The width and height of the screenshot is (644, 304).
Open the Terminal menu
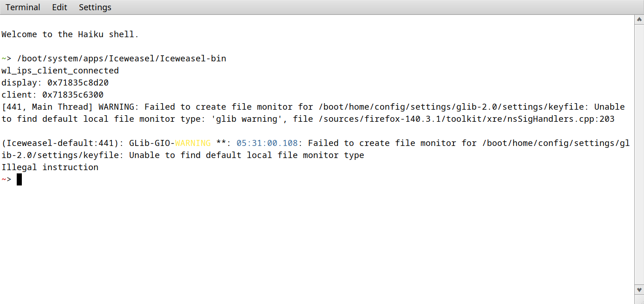point(23,7)
